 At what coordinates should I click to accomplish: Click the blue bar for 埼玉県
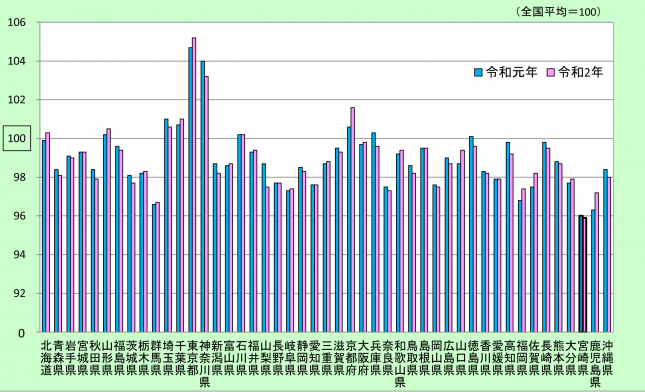(166, 225)
